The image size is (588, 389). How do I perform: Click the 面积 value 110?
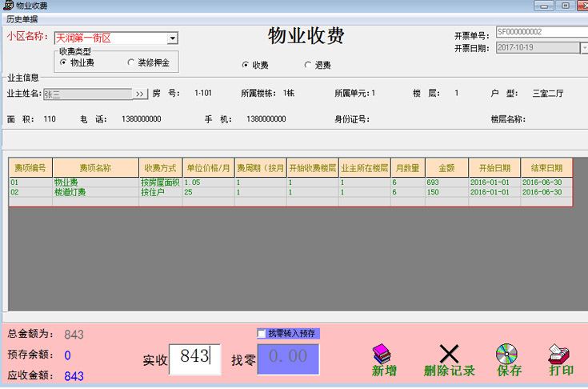click(x=50, y=119)
